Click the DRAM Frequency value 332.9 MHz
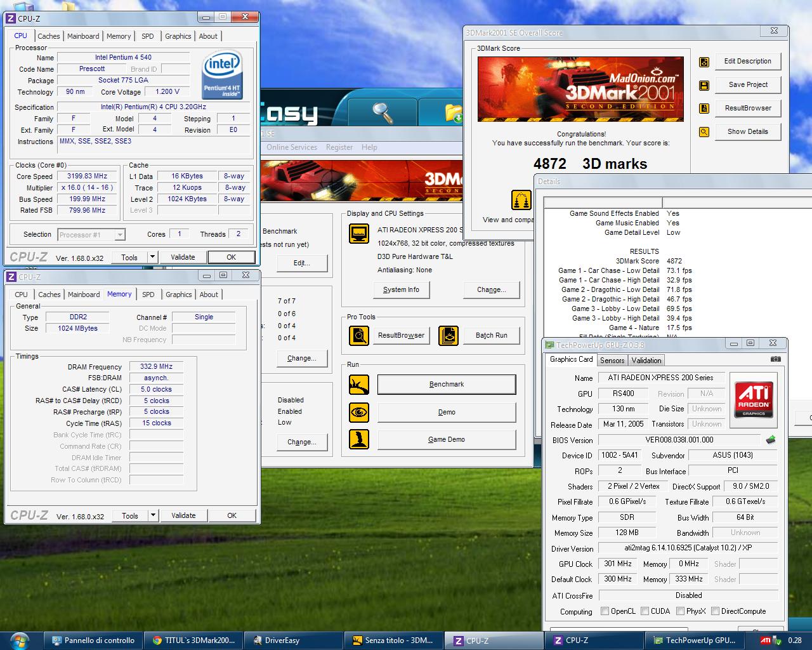 tap(156, 367)
